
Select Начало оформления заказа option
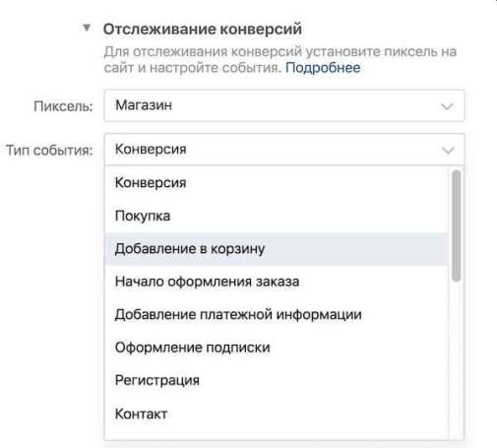coord(277,282)
